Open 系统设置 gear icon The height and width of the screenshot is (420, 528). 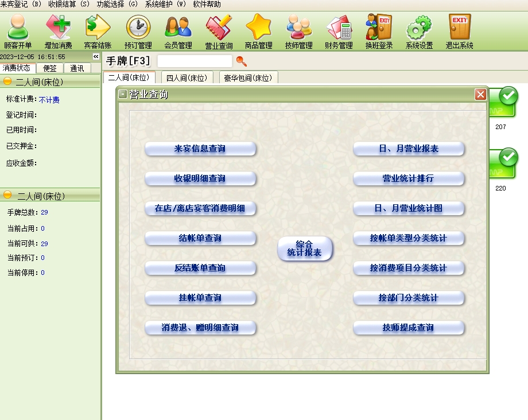[x=419, y=31]
